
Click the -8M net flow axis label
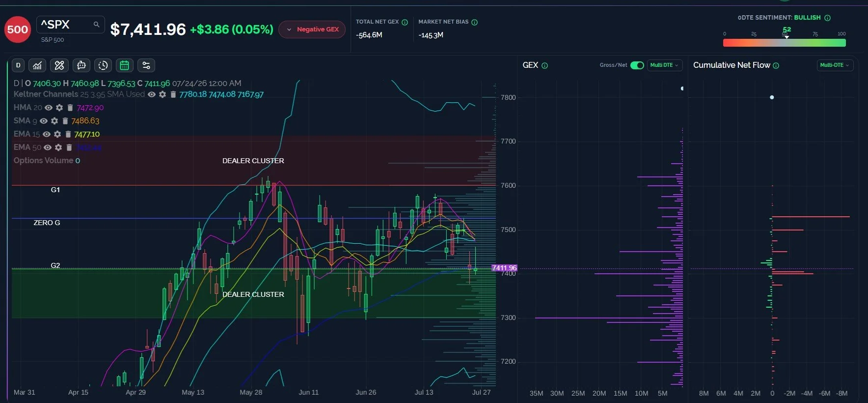click(842, 393)
